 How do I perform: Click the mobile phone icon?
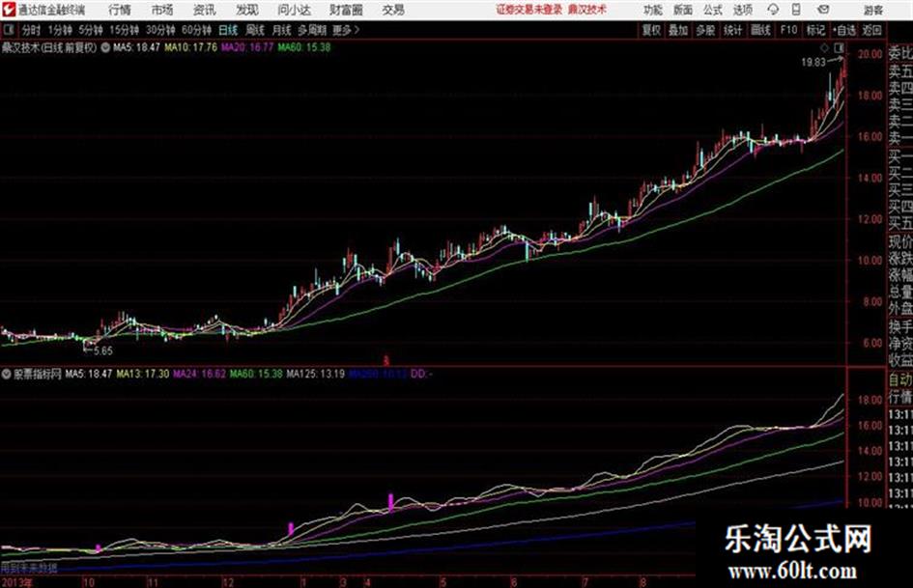point(796,10)
